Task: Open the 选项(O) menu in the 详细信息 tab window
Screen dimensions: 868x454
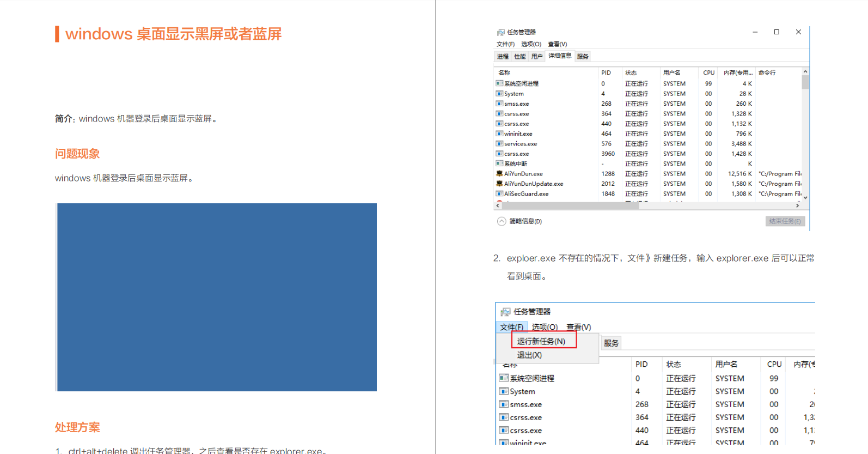Action: (x=531, y=44)
